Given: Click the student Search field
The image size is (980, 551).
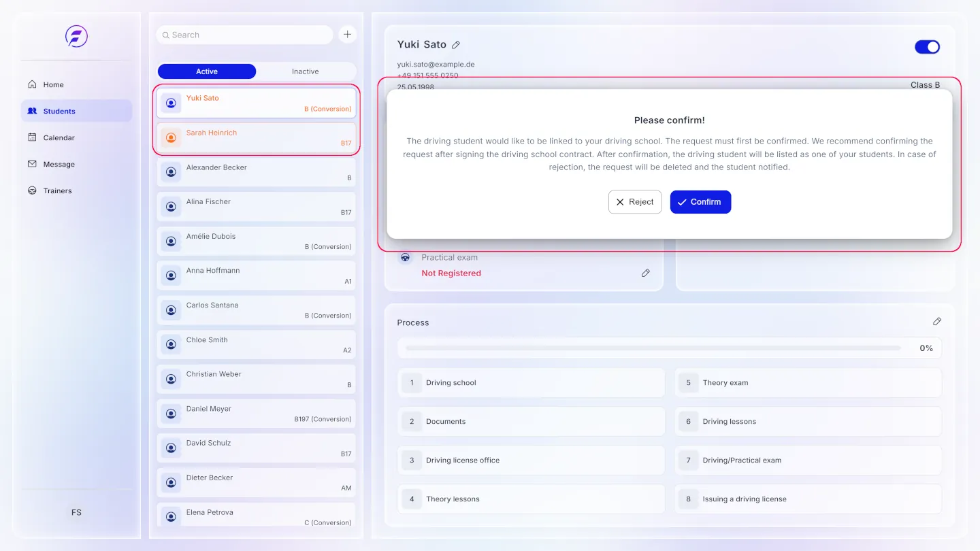Looking at the screenshot, I should [245, 35].
